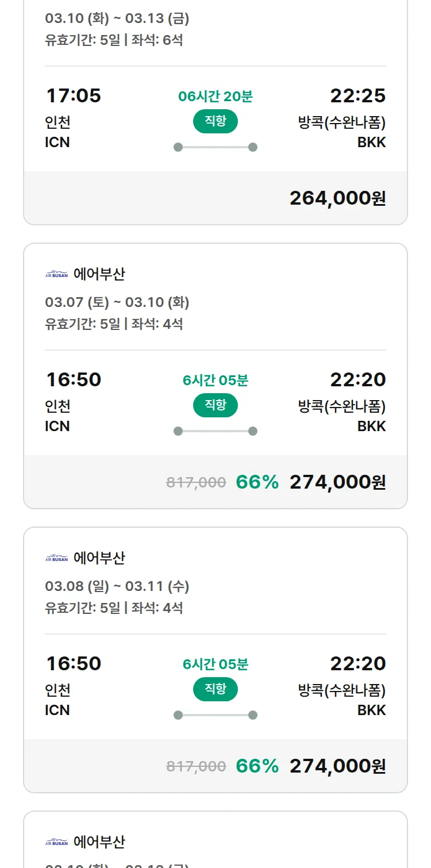
Task: Click the 03.08 (일) ~ 03.11 (수) date range
Action: pyautogui.click(x=117, y=586)
